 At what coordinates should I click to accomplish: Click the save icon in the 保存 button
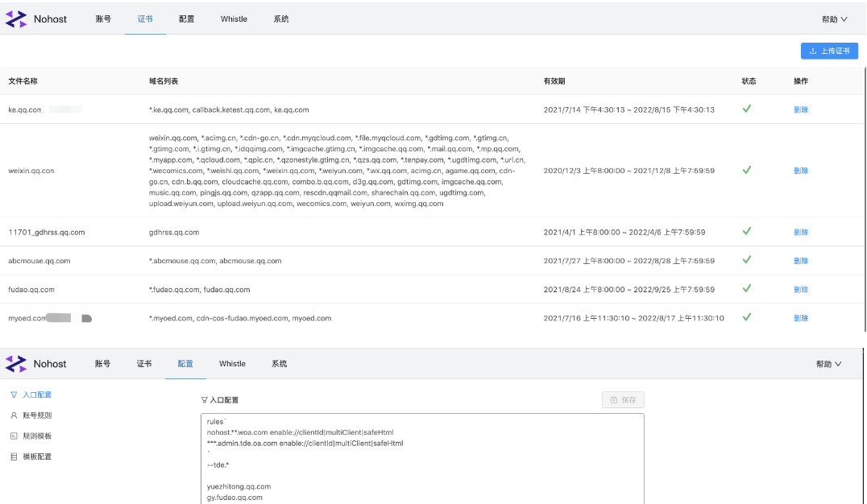click(614, 399)
